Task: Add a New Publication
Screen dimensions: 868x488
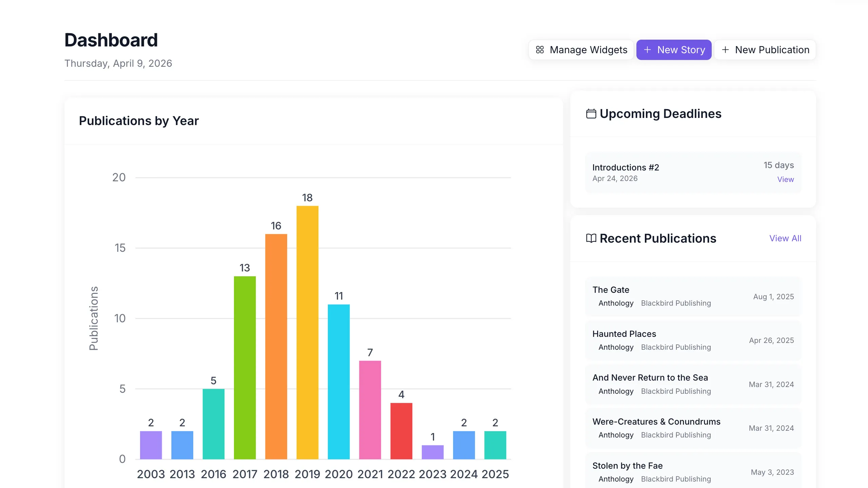Action: [x=765, y=49]
